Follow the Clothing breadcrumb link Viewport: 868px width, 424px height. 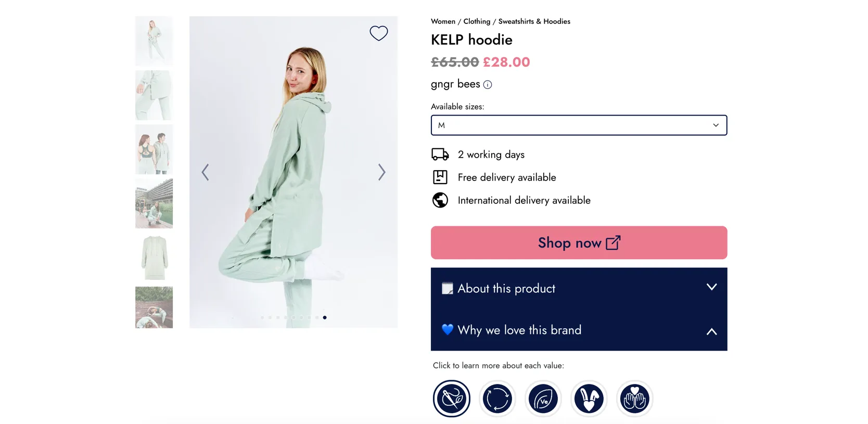click(476, 21)
